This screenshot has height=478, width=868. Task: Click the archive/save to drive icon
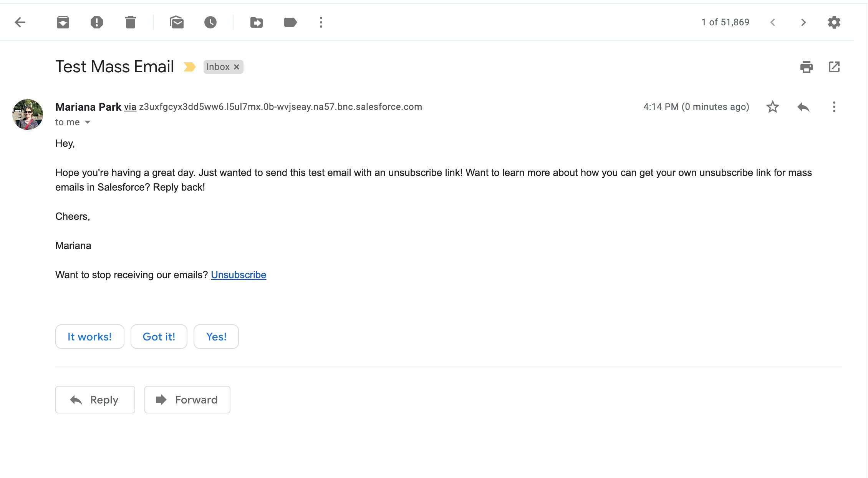tap(63, 22)
